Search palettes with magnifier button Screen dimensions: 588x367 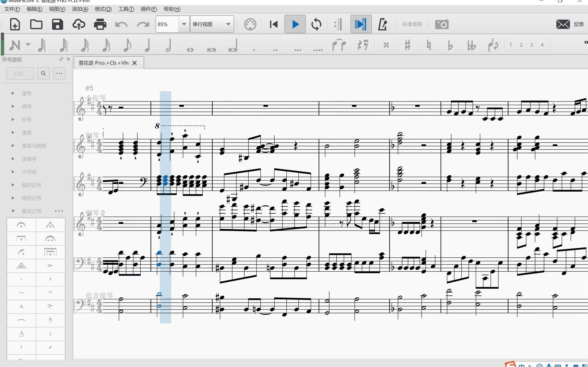[x=43, y=73]
